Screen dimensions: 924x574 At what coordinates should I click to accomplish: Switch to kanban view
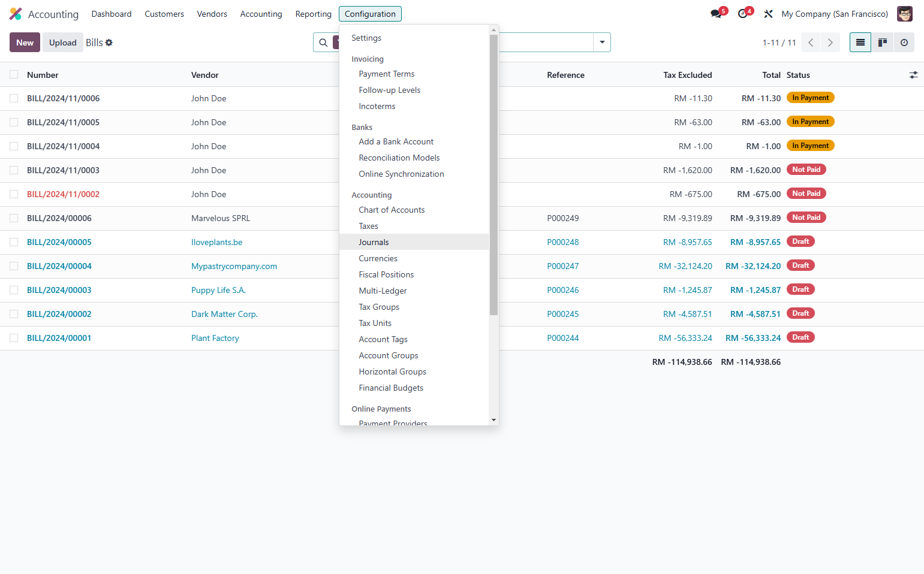point(883,43)
